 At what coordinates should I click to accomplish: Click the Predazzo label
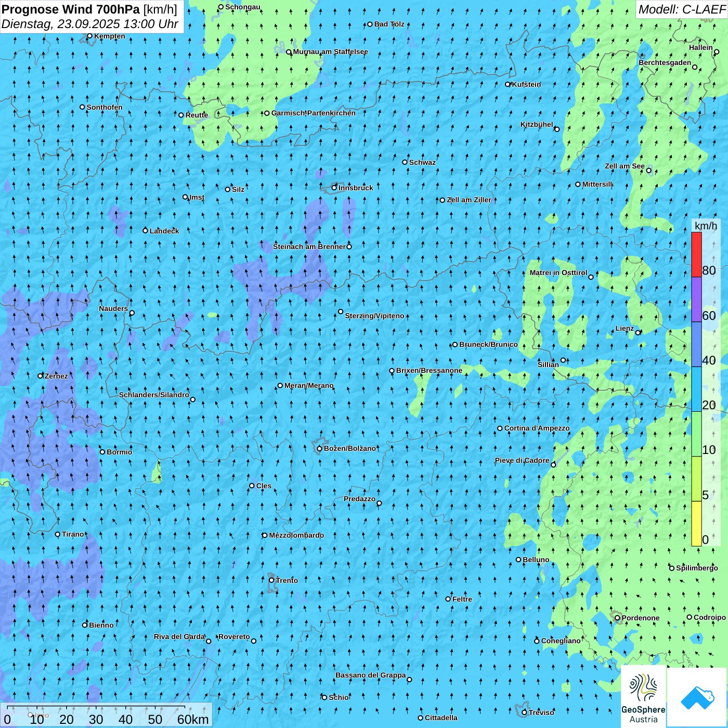359,499
